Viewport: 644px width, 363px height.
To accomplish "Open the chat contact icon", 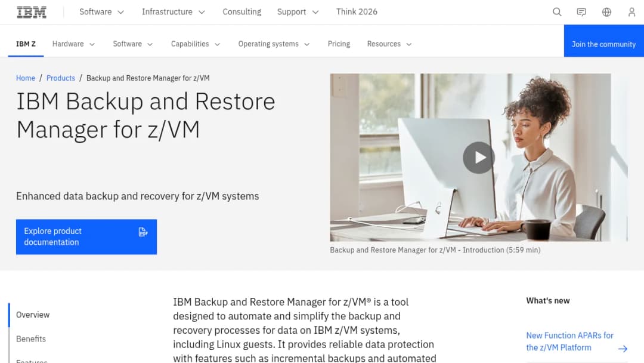I will click(x=581, y=12).
